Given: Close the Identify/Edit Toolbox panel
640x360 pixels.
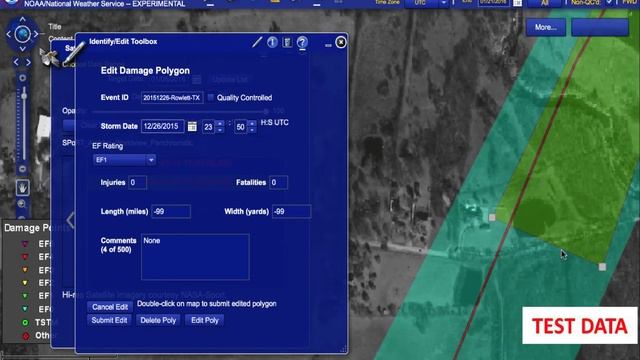Looking at the screenshot, I should point(341,42).
